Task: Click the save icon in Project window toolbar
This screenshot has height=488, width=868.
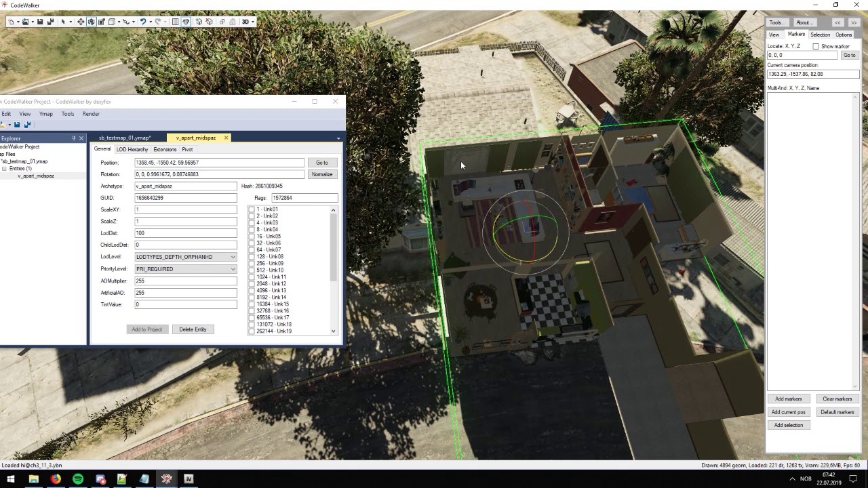Action: click(17, 125)
